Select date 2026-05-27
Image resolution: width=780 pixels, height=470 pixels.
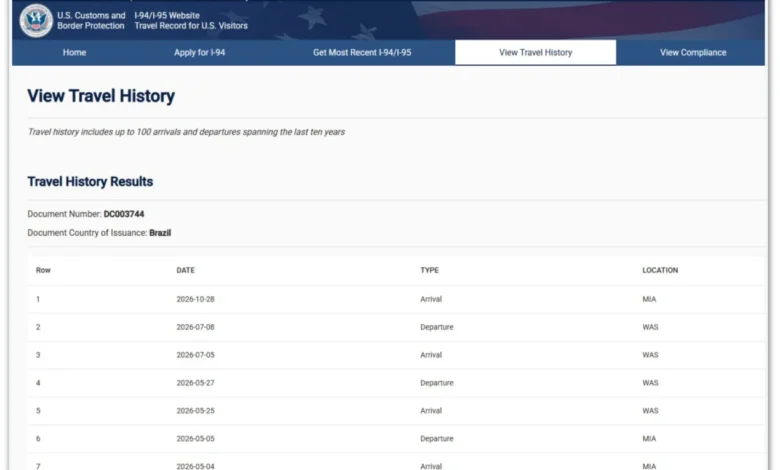(195, 382)
